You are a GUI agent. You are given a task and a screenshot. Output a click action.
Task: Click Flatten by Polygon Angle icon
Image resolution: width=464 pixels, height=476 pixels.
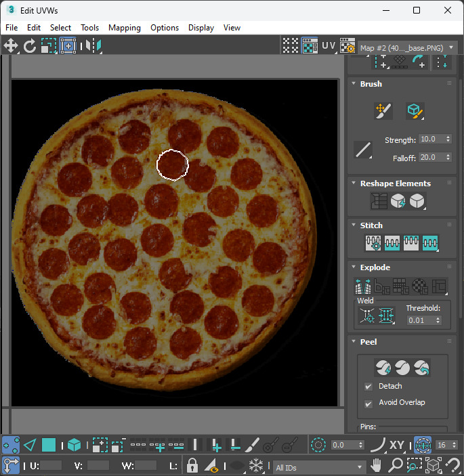point(382,286)
